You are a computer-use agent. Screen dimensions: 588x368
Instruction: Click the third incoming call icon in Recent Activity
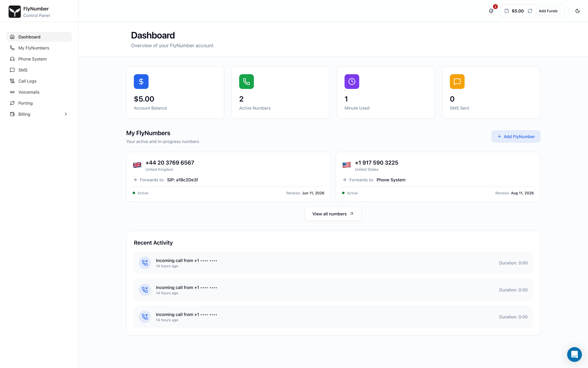[x=145, y=317]
